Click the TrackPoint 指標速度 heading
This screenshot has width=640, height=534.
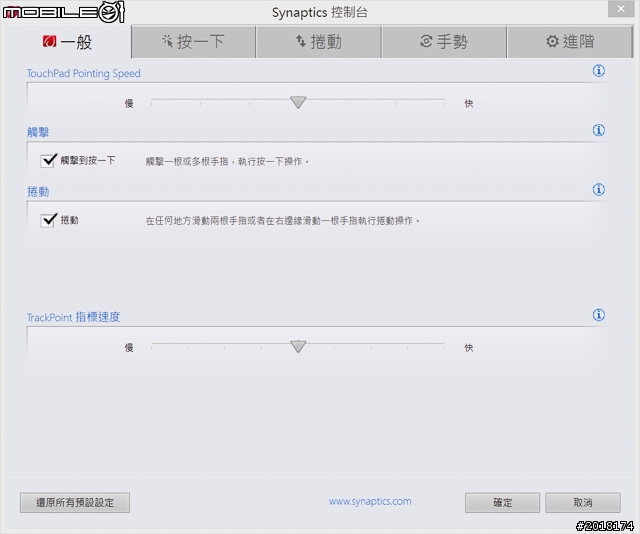[x=73, y=317]
